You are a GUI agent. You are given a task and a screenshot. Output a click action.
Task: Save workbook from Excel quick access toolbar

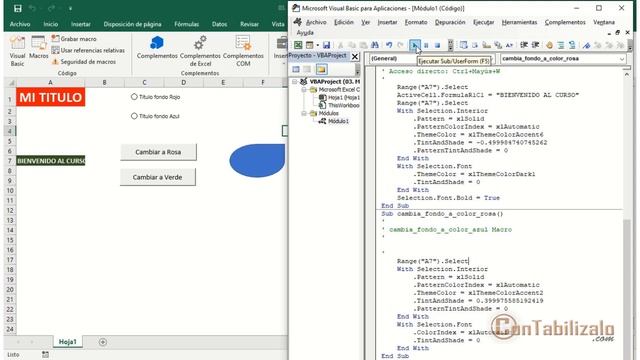click(18, 8)
